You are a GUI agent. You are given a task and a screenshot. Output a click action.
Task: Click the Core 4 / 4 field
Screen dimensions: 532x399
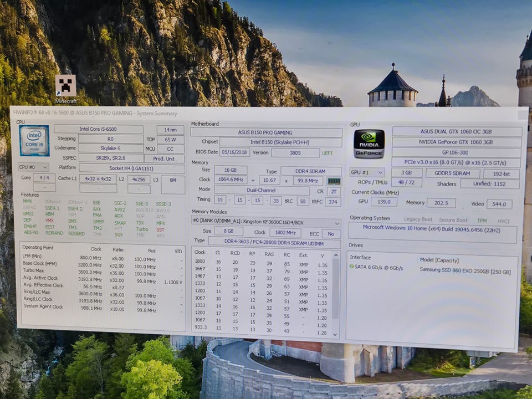[x=44, y=178]
